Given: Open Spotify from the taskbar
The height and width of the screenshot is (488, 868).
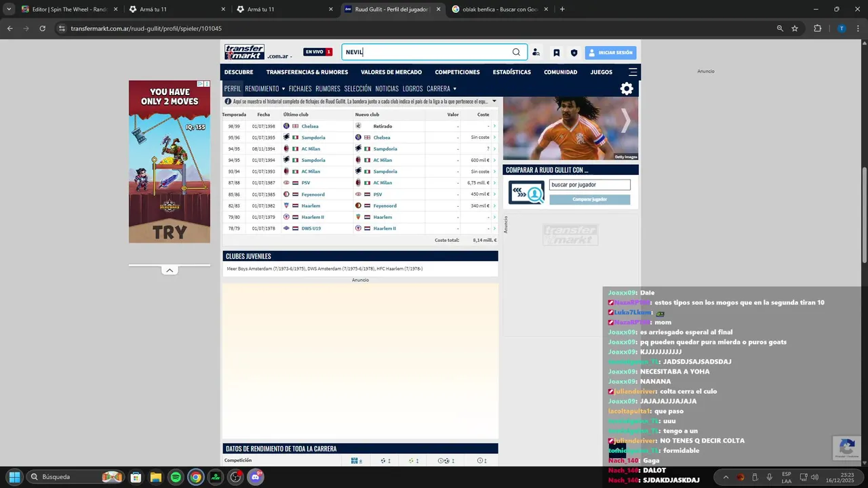Looking at the screenshot, I should (x=176, y=477).
